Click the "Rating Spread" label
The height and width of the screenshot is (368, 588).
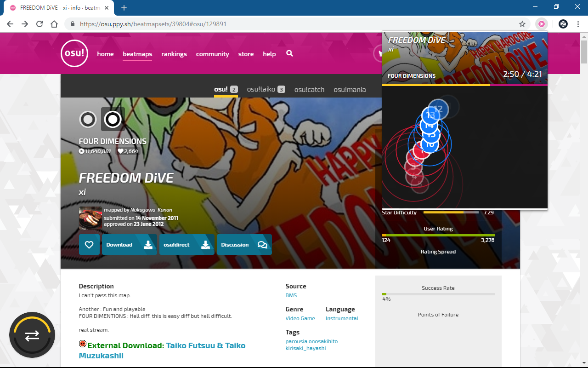tap(438, 252)
